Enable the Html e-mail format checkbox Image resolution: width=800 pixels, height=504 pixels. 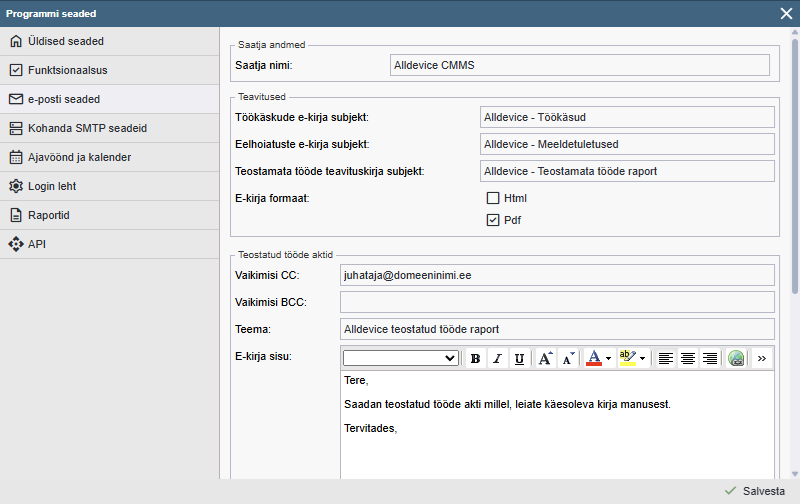pos(493,198)
